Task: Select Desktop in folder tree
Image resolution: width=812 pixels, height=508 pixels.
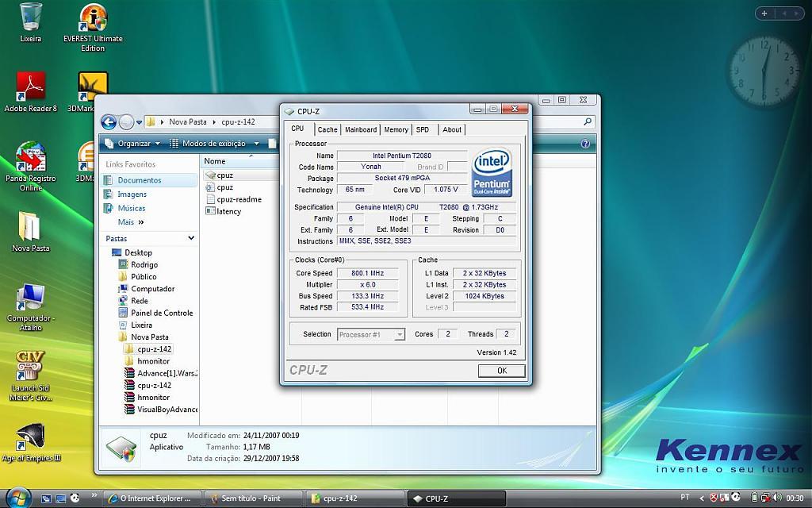Action: click(x=138, y=252)
